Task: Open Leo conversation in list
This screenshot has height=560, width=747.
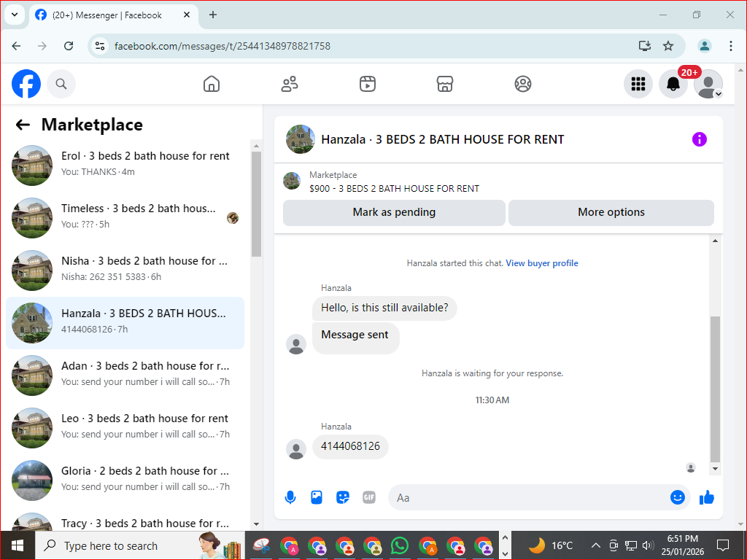Action: point(125,427)
